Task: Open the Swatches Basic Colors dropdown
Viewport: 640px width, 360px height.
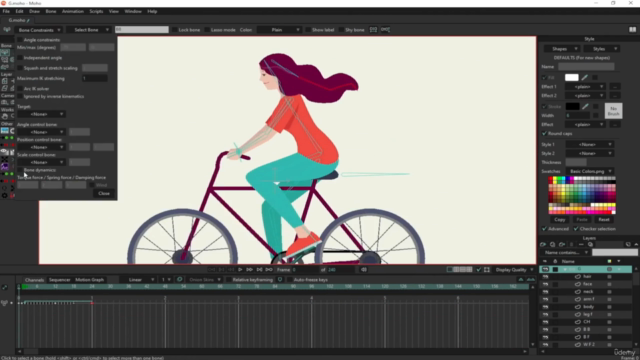Action: [x=590, y=171]
